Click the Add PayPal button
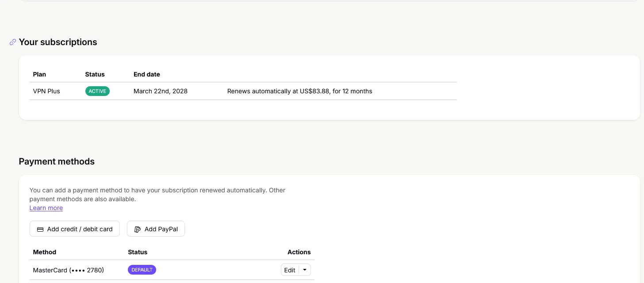The image size is (644, 283). click(156, 229)
